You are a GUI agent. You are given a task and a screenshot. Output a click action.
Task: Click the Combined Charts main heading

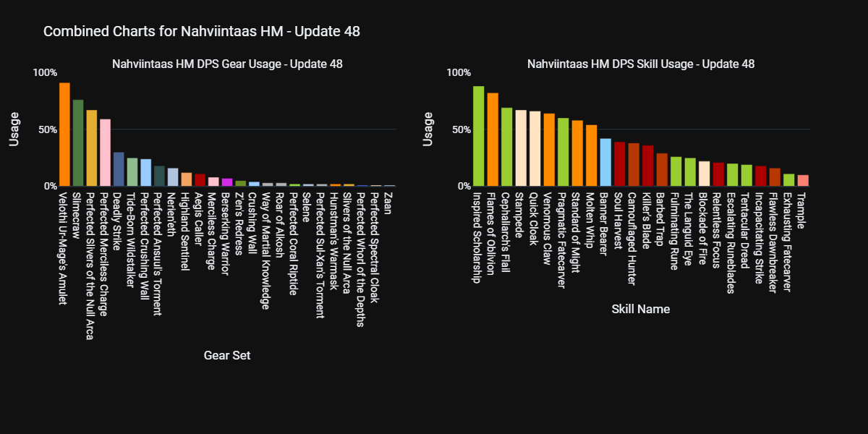click(x=202, y=31)
